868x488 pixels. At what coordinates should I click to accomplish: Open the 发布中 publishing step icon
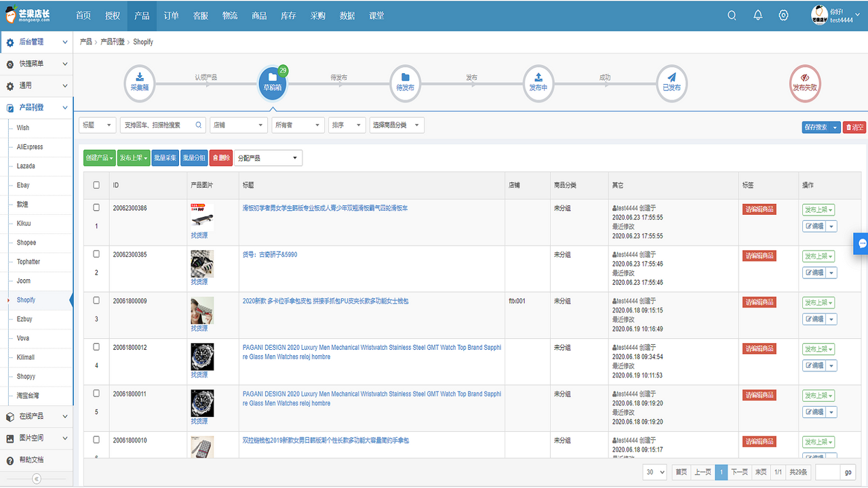(538, 83)
